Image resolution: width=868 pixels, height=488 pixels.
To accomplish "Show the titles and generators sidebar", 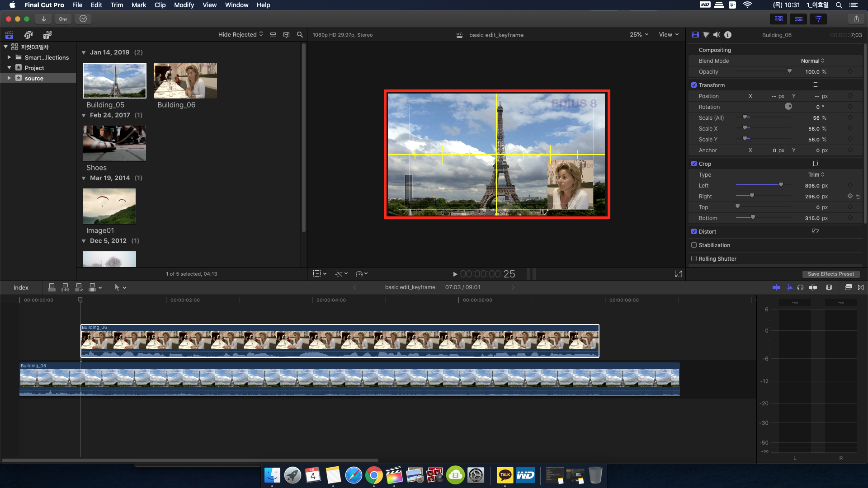I will (47, 35).
